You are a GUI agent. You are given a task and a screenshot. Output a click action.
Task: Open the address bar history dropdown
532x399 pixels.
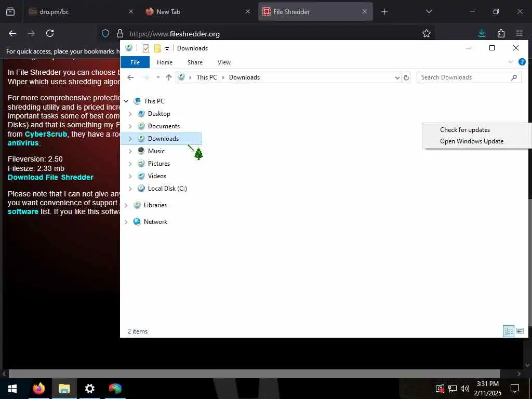pyautogui.click(x=397, y=78)
